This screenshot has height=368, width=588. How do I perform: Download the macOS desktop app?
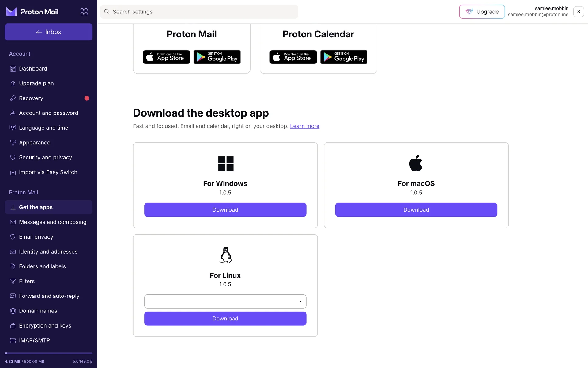click(x=416, y=210)
